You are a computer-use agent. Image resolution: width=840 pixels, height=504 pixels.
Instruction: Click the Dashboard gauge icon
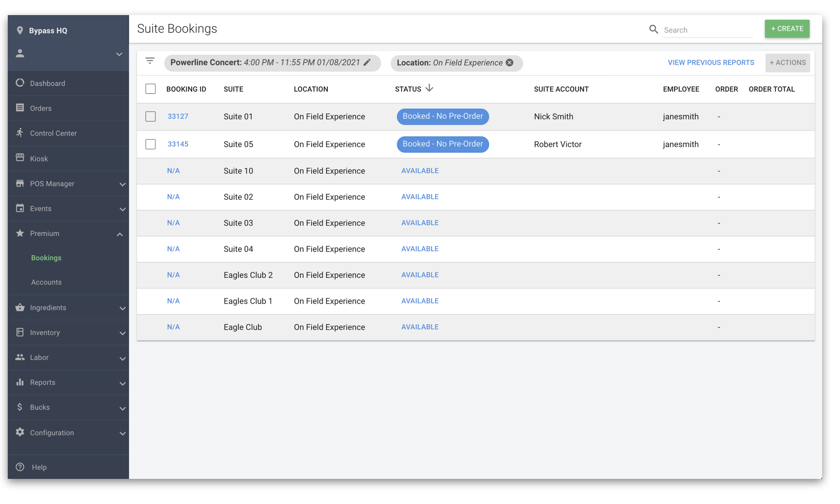pos(20,83)
